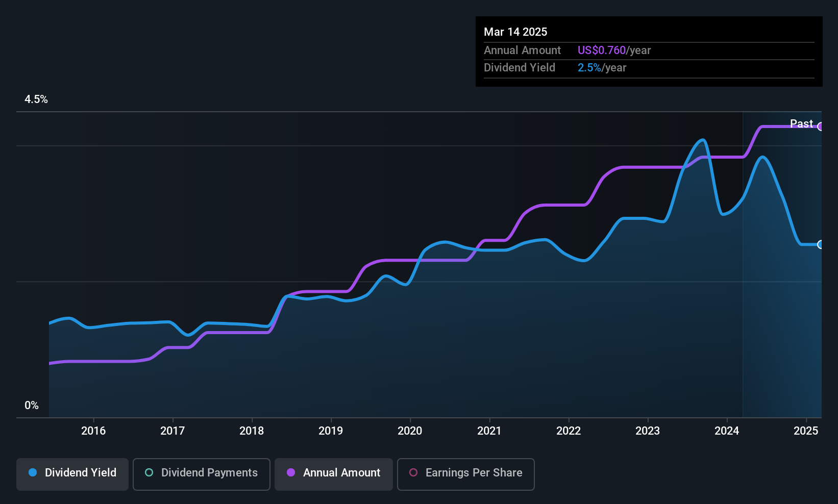
Task: Click the 2025 x-axis label
Action: pos(806,431)
